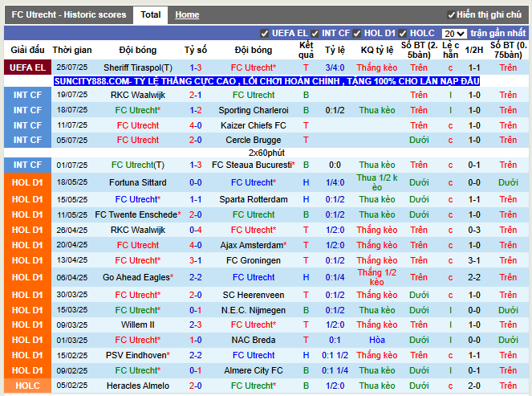Select the date 25/07/25
The width and height of the screenshot is (532, 396).
72,67
